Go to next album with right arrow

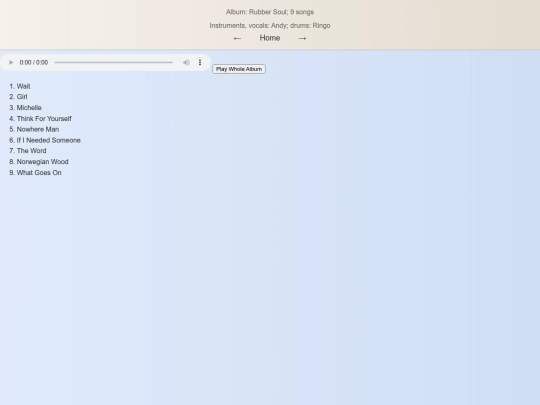pos(302,38)
